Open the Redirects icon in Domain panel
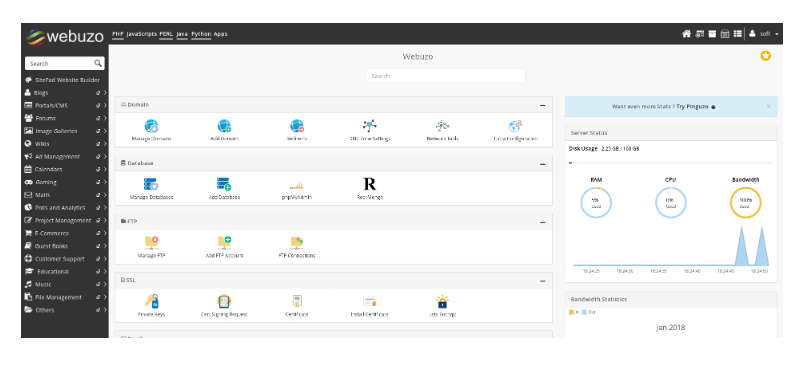 point(297,126)
